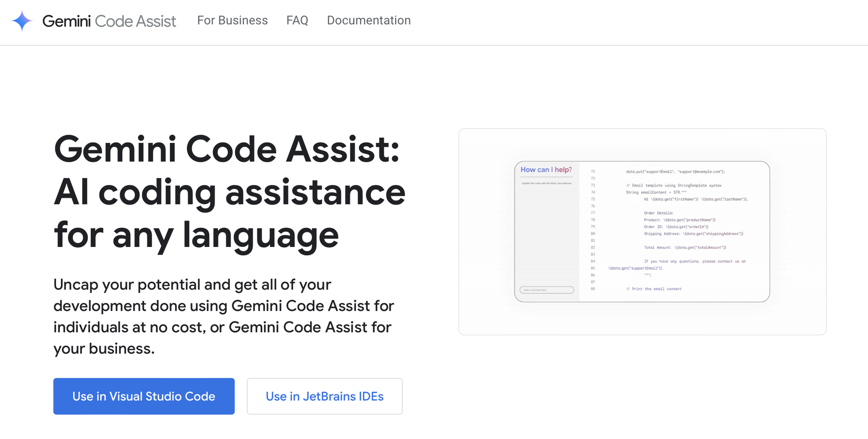Click the Print the email content comment

coord(654,289)
